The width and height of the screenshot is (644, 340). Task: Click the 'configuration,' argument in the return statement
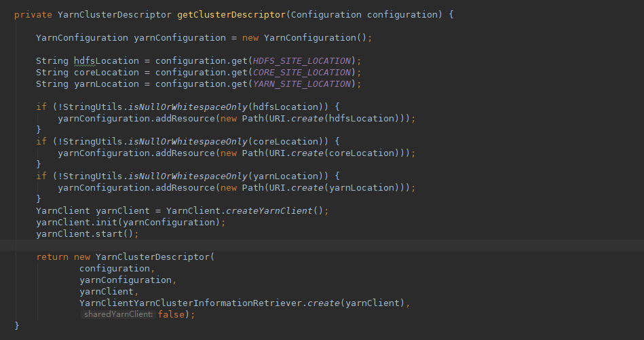click(117, 268)
